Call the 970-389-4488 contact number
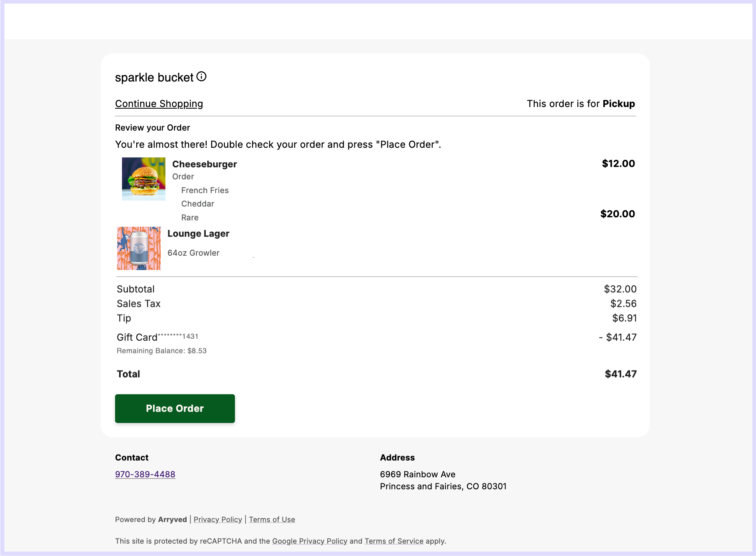 145,475
